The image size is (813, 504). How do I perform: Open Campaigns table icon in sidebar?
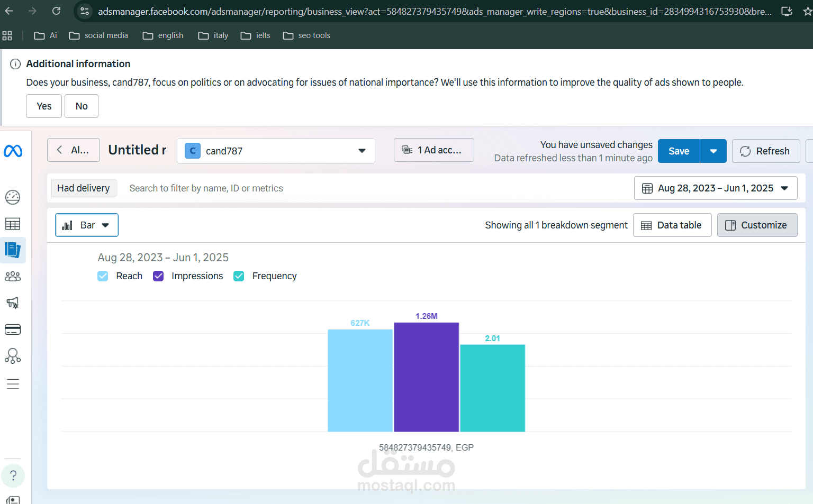coord(13,224)
